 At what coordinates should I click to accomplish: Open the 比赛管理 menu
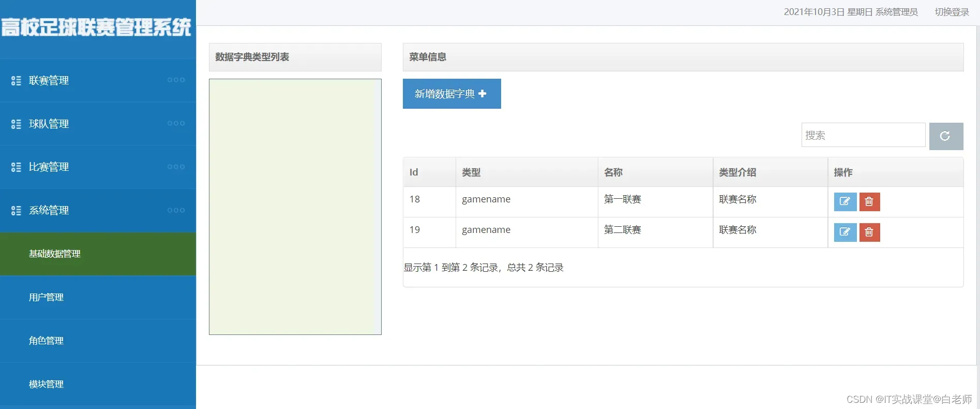coord(98,167)
